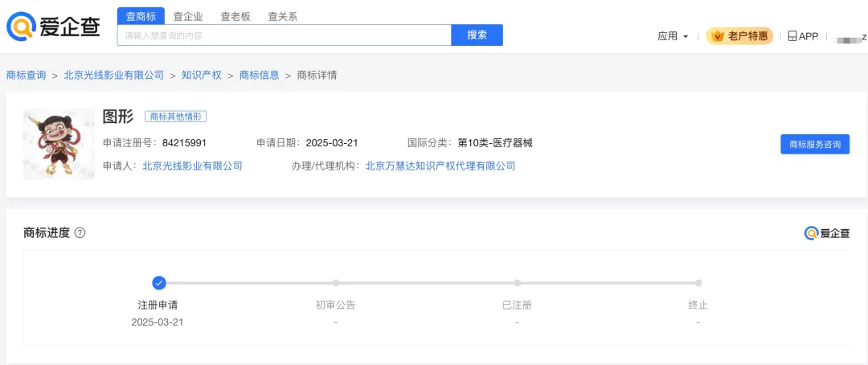
Task: Click the 初审公告 step label
Action: [335, 306]
